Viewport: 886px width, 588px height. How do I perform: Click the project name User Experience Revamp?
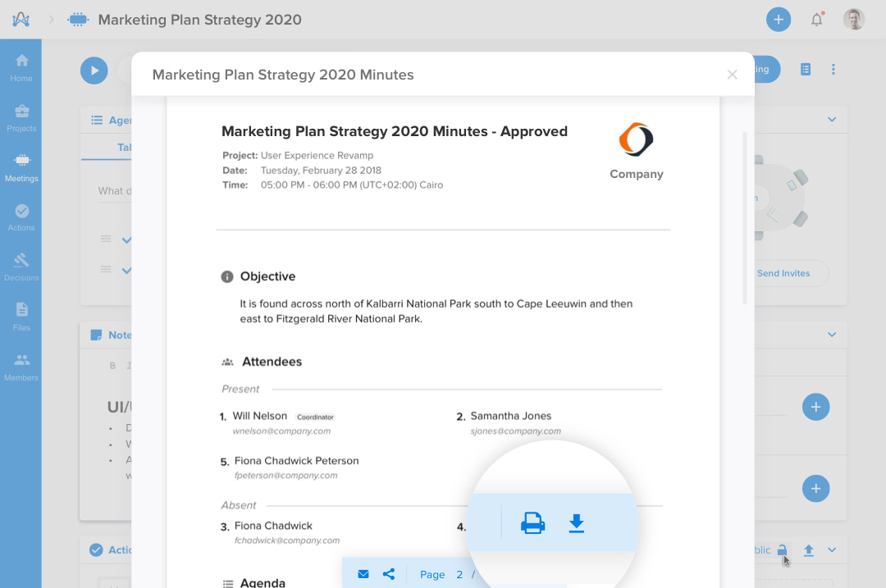[317, 155]
